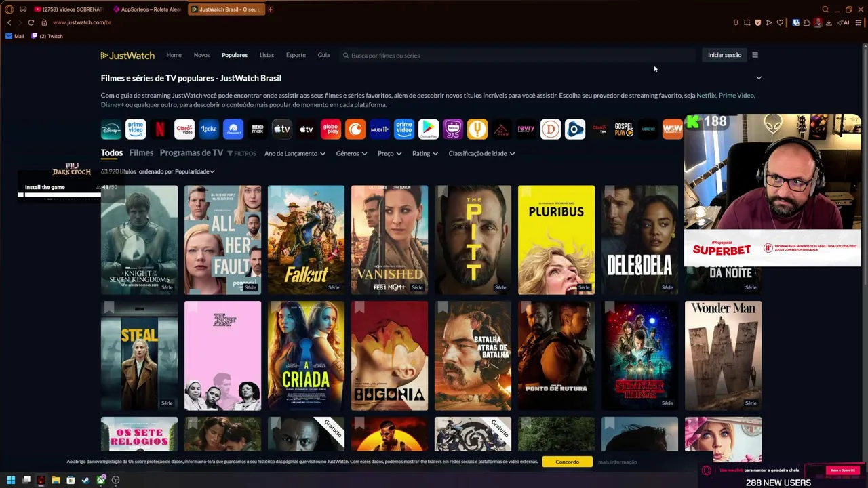Select the Google Play provider icon
The image size is (868, 488).
click(429, 129)
